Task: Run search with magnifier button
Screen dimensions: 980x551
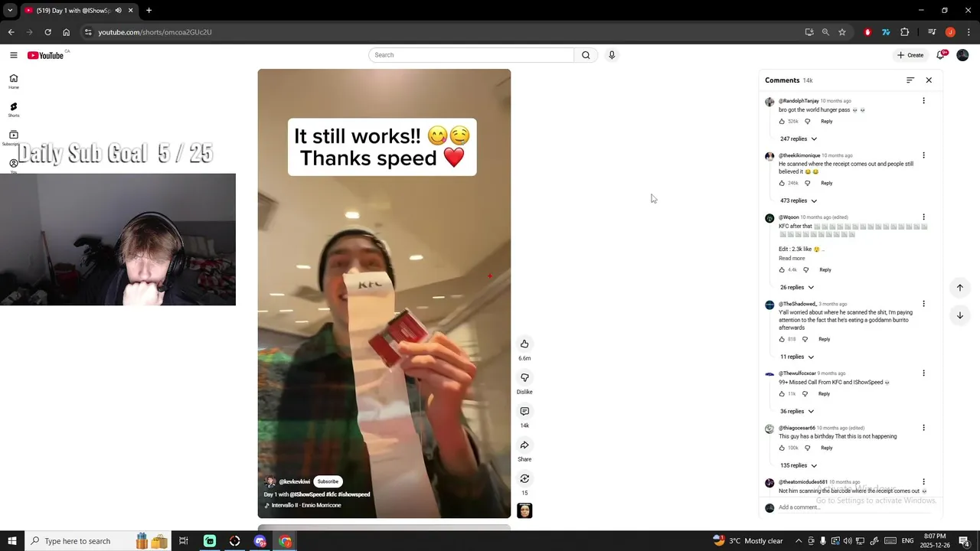Action: pos(586,55)
